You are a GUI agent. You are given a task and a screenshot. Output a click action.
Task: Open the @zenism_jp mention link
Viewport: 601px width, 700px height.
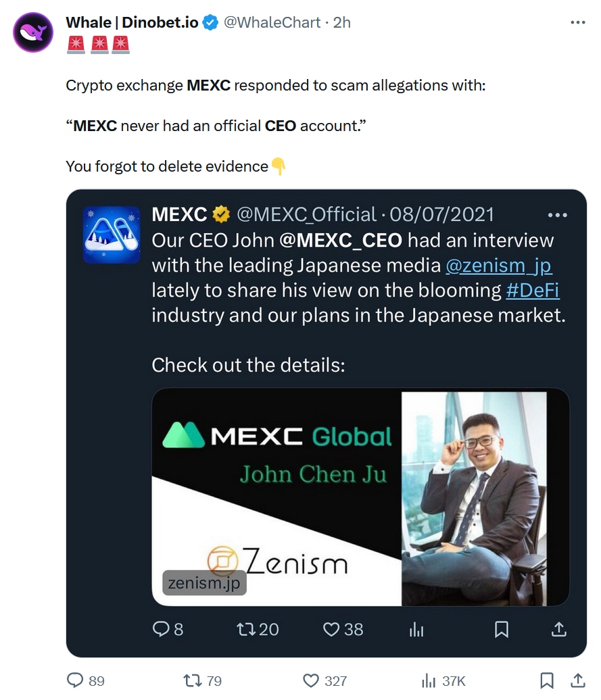499,265
